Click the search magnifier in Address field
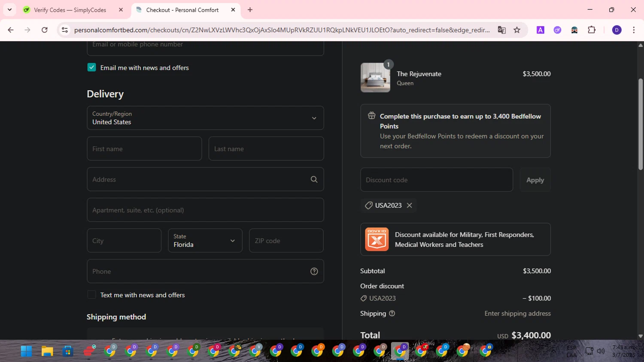Image resolution: width=644 pixels, height=362 pixels. pos(314,179)
